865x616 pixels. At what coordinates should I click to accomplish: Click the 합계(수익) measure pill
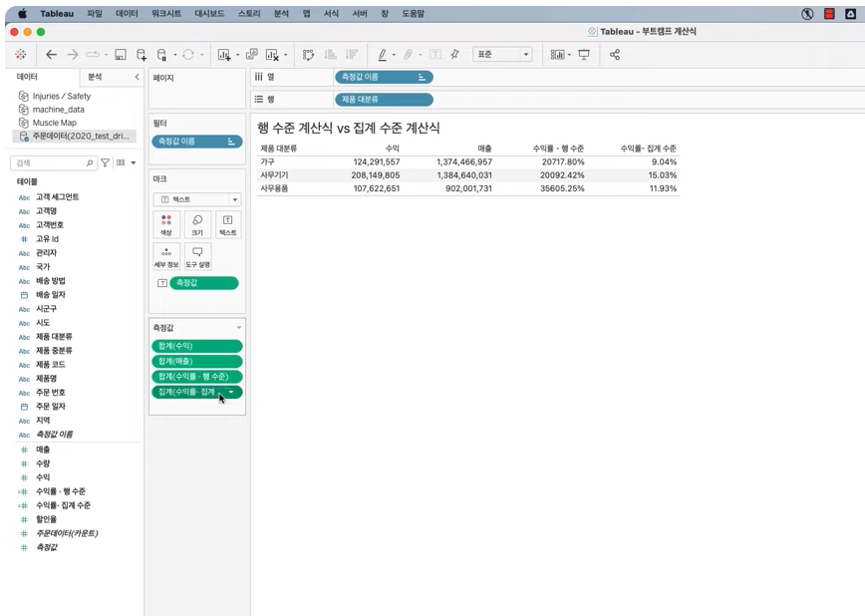tap(197, 346)
